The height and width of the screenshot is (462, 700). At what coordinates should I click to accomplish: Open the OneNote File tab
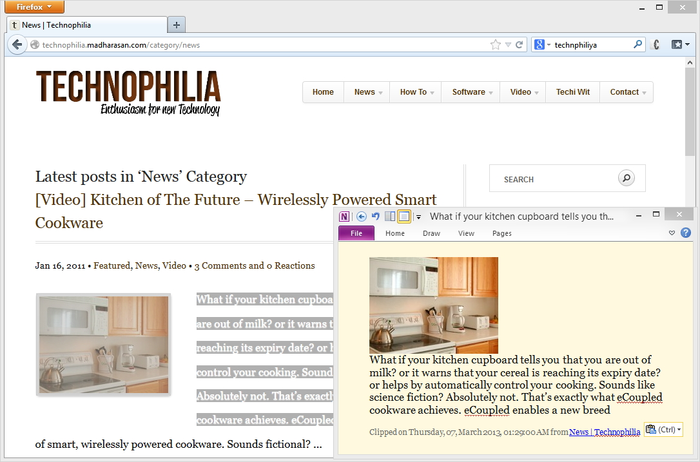(x=356, y=233)
